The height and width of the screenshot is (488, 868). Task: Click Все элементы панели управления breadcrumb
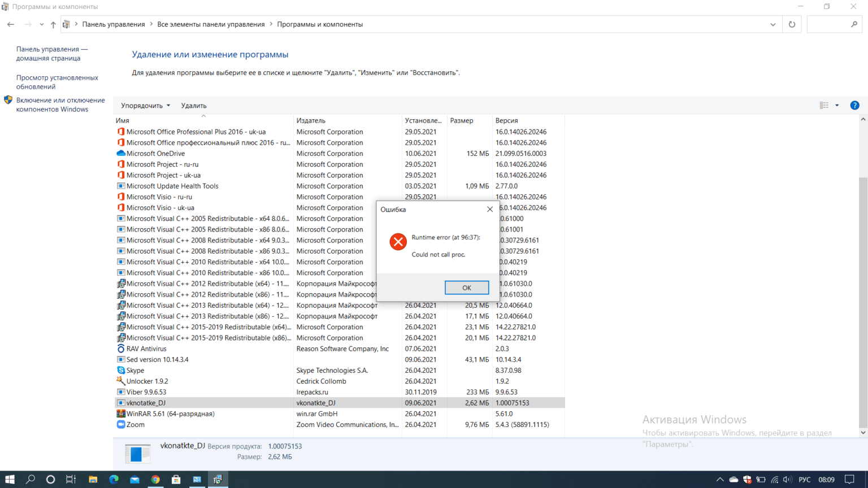tap(211, 24)
